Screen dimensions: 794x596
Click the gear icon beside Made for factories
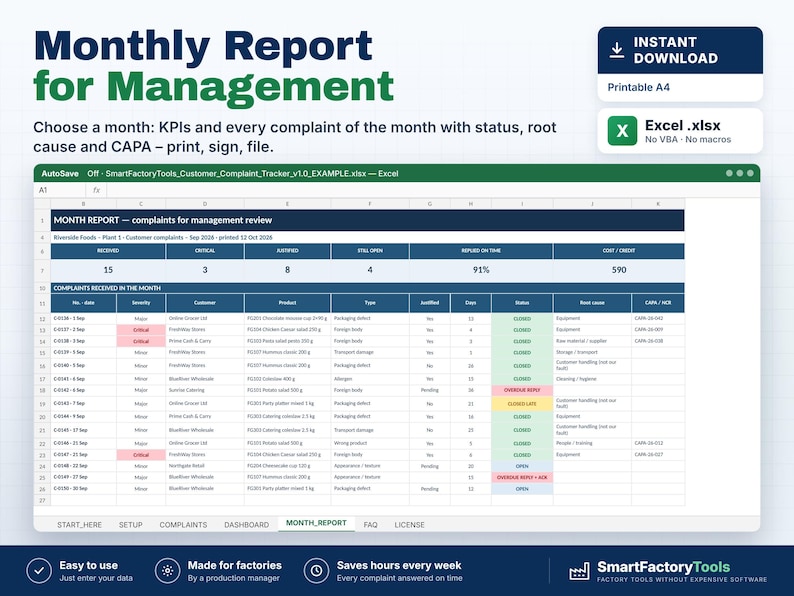pyautogui.click(x=168, y=571)
